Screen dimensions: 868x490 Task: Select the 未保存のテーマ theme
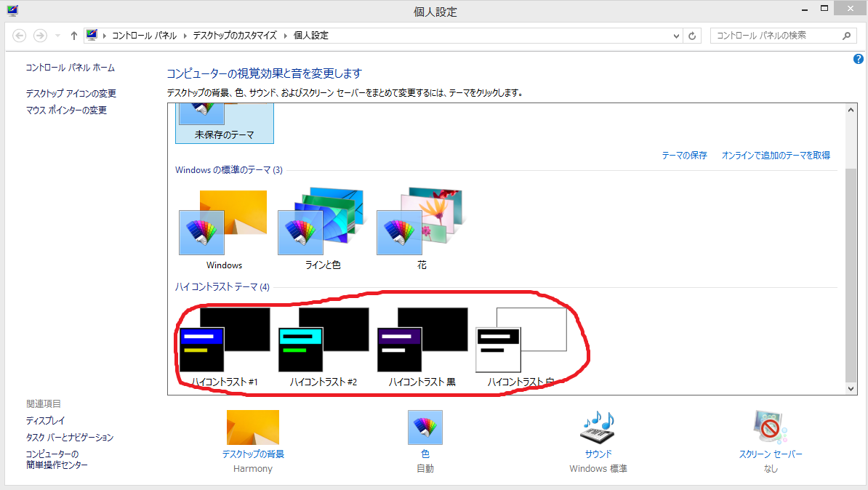tap(224, 124)
